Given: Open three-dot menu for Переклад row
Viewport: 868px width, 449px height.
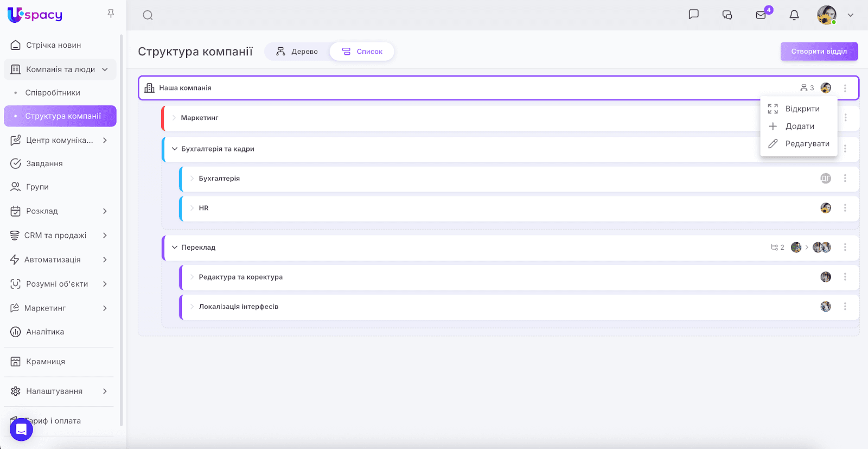Looking at the screenshot, I should 845,248.
